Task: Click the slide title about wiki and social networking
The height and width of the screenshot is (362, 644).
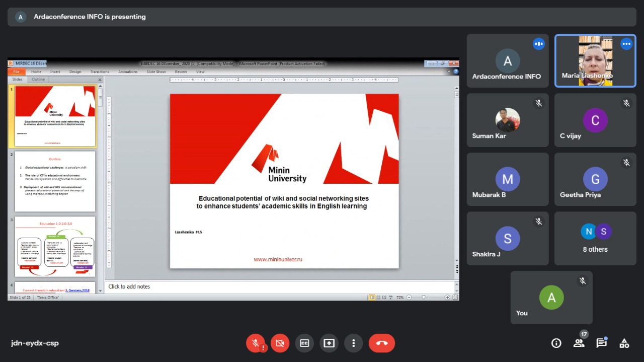Action: pyautogui.click(x=283, y=202)
